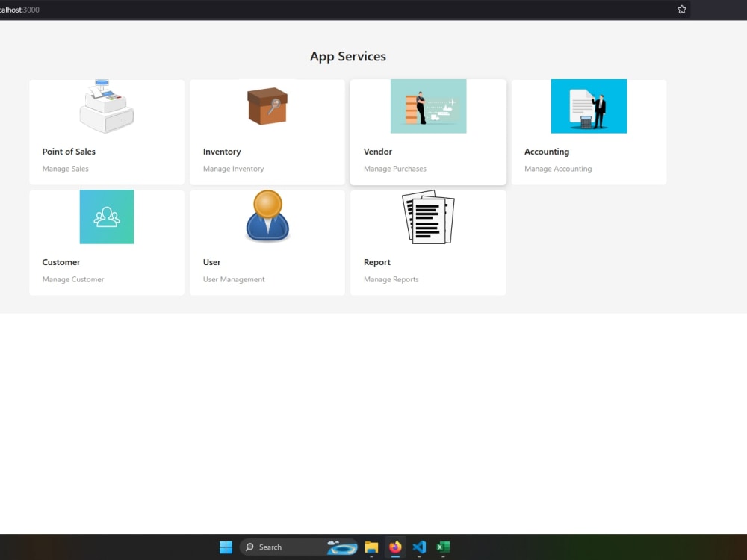
Task: Click the Accounting card illustration
Action: pyautogui.click(x=589, y=106)
